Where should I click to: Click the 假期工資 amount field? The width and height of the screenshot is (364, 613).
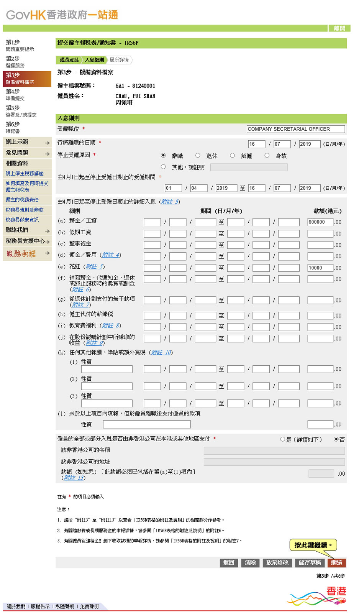[320, 233]
